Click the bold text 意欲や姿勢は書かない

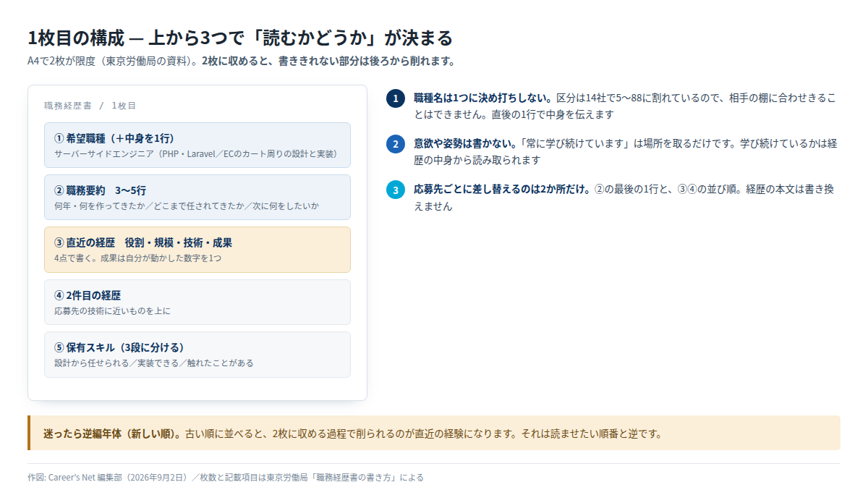point(467,143)
